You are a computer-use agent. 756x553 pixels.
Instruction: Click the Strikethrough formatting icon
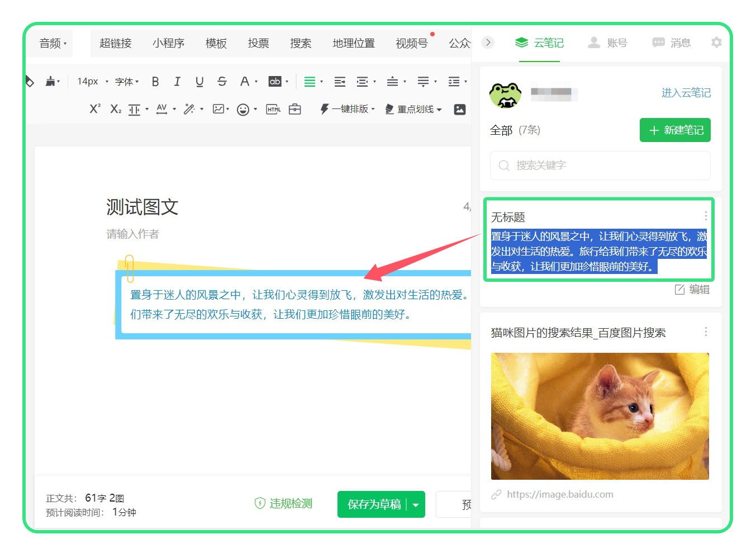222,82
